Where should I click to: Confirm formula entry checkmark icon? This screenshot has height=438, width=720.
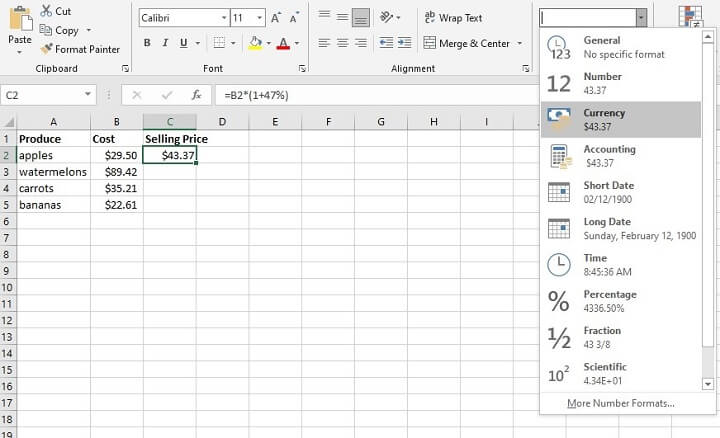pyautogui.click(x=167, y=95)
